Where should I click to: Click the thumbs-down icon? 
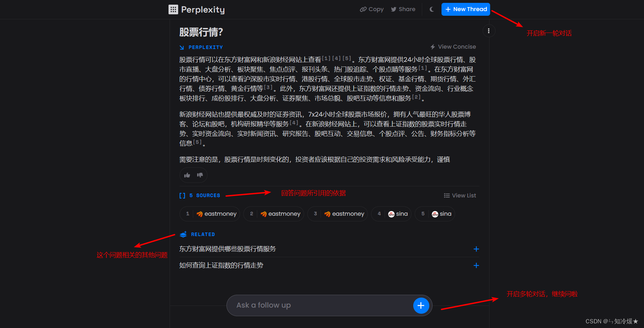pyautogui.click(x=200, y=175)
